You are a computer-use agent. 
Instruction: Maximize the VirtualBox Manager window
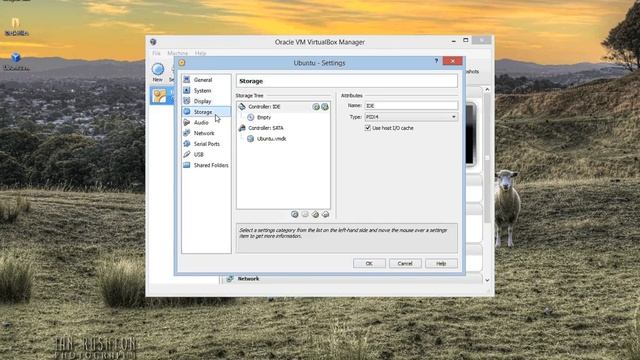click(466, 40)
